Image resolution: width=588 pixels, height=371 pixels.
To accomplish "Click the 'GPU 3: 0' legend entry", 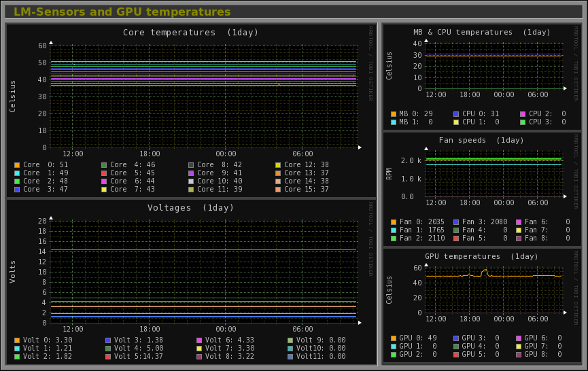I will pos(477,338).
